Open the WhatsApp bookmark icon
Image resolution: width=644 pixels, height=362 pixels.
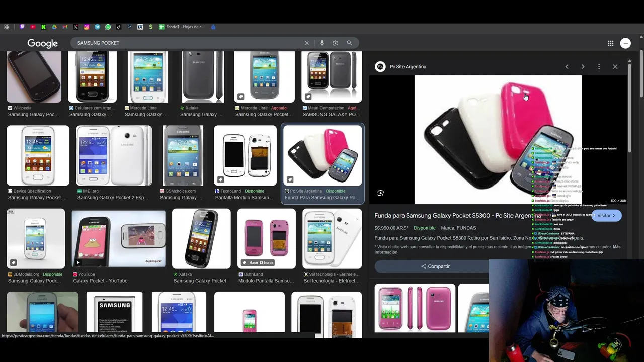[108, 27]
